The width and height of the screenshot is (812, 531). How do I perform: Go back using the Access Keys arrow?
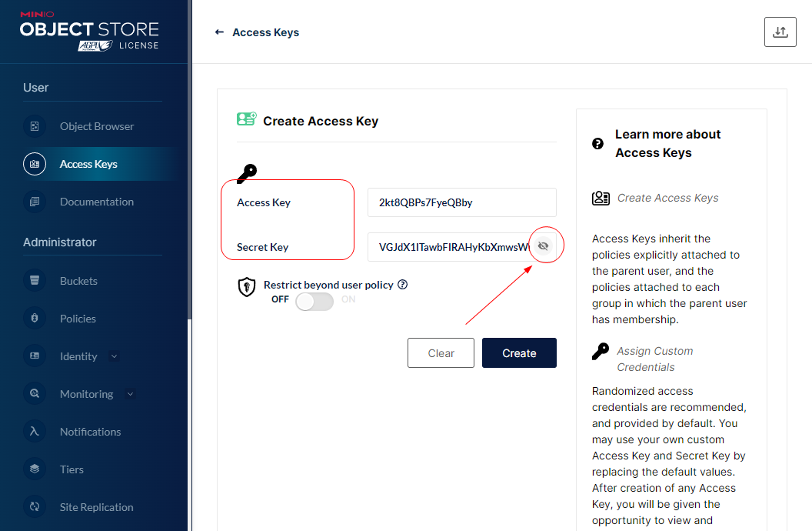click(219, 32)
